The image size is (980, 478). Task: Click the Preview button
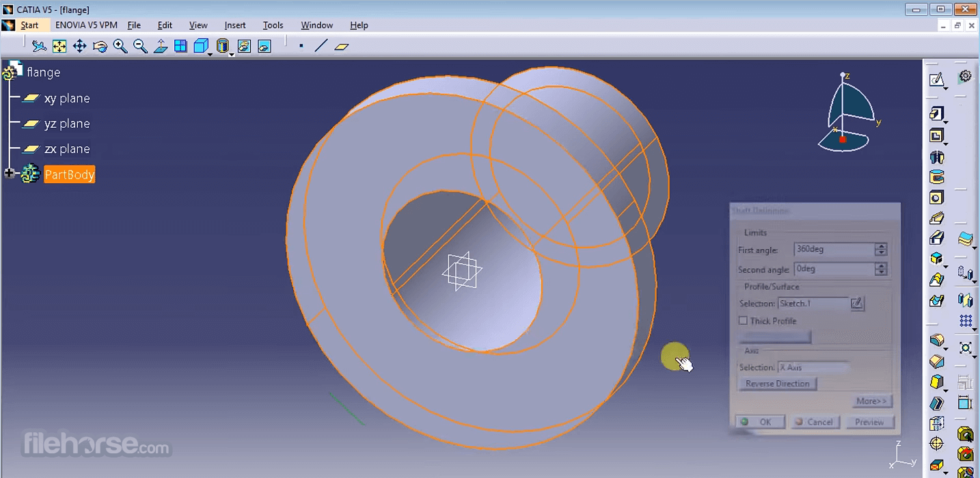tap(869, 422)
